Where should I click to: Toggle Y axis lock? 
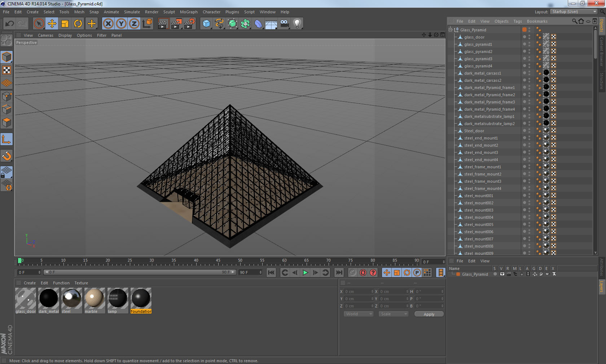tap(121, 24)
